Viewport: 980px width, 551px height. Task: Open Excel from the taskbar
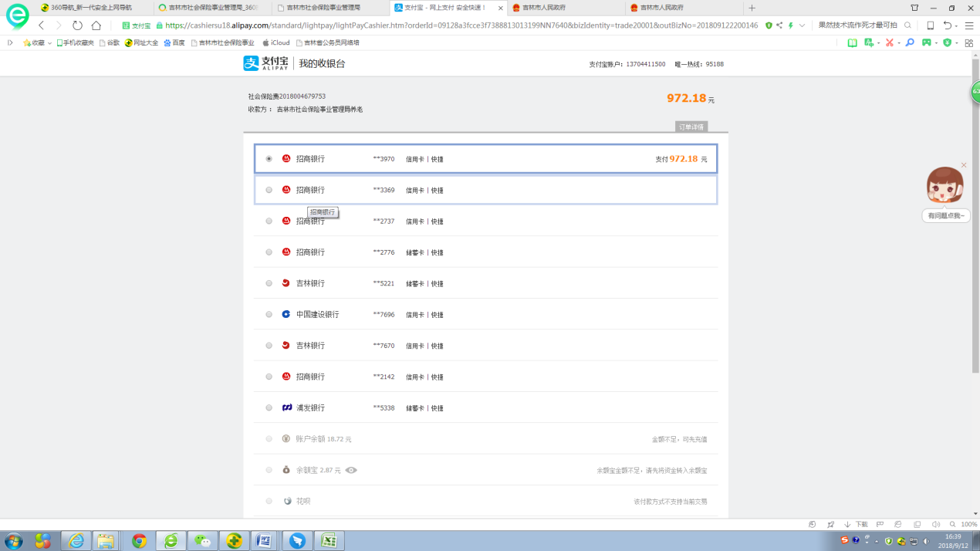330,540
